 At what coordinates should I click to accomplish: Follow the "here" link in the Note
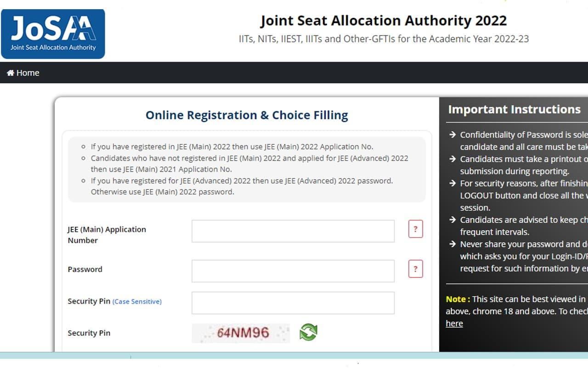(x=454, y=323)
